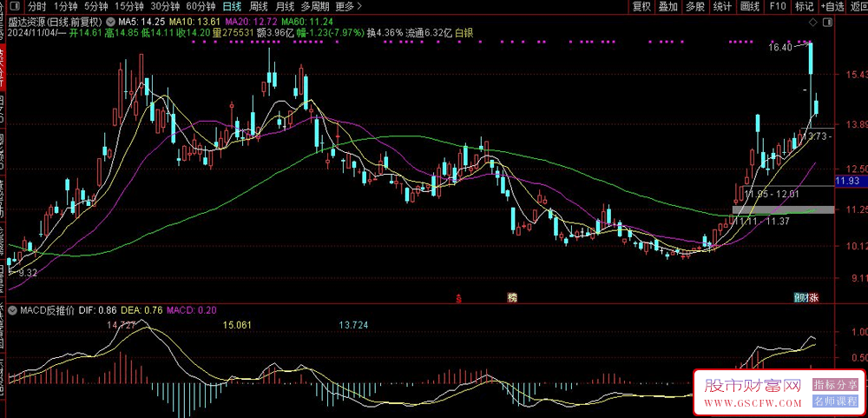Open the 多周期 multi-period view
This screenshot has width=868, height=418.
coord(315,7)
